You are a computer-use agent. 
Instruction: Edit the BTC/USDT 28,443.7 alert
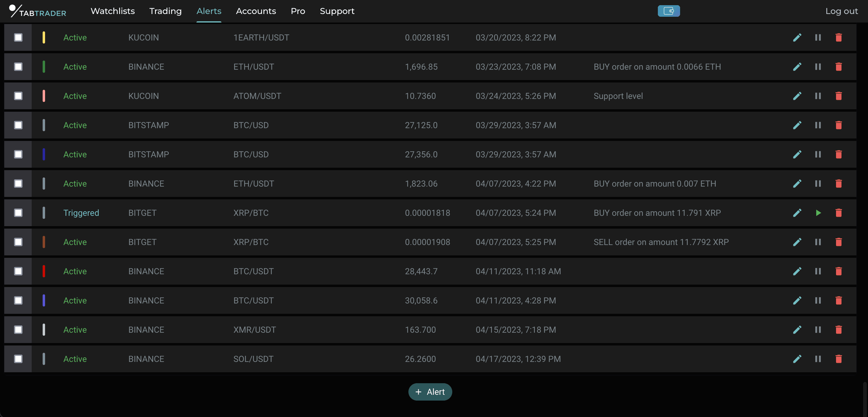click(x=797, y=271)
